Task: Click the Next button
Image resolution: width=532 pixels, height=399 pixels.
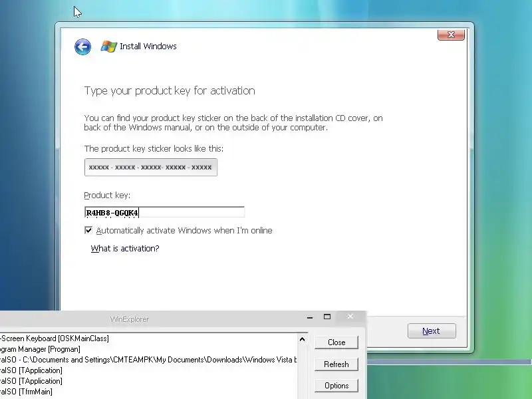Action: [432, 331]
